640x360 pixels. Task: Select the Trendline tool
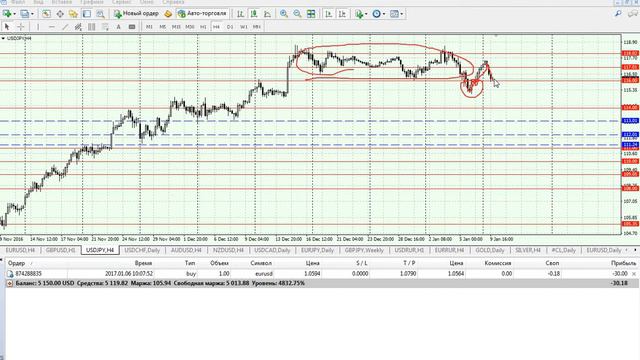coord(65,27)
